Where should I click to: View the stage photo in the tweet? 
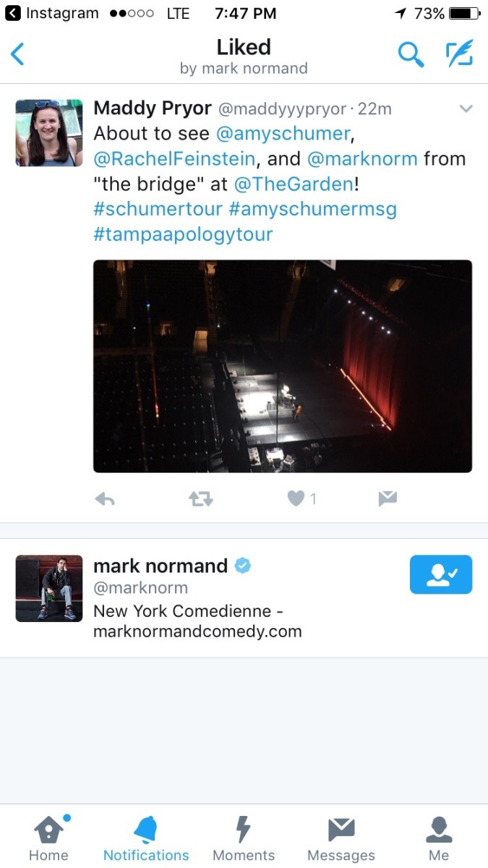283,366
